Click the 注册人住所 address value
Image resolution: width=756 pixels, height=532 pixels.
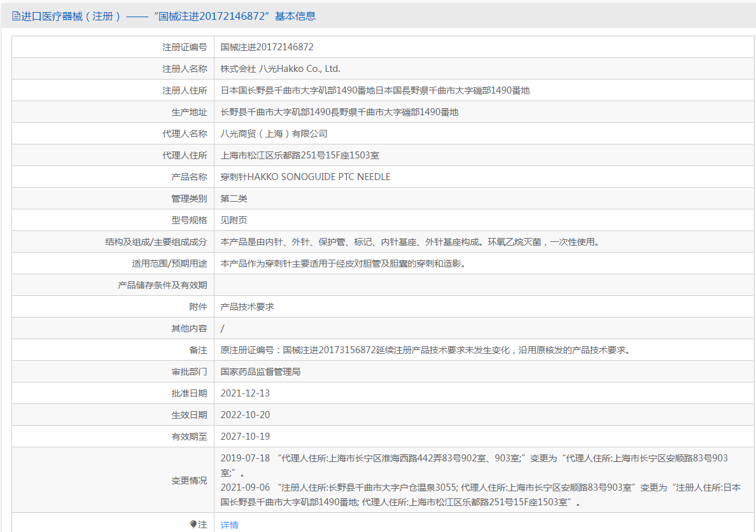[375, 90]
